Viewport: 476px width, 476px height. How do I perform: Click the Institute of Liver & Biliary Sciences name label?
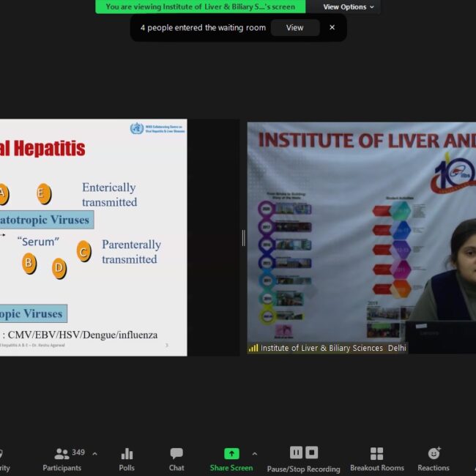click(332, 349)
